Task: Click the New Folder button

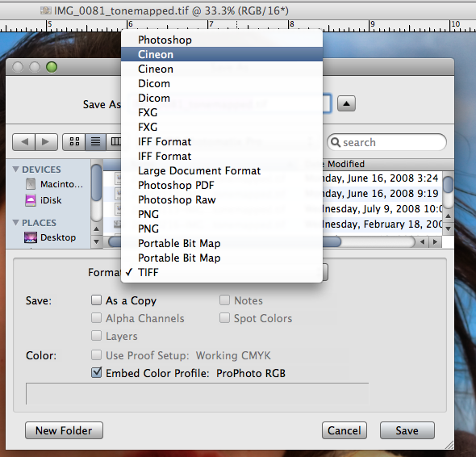Action: pos(64,430)
